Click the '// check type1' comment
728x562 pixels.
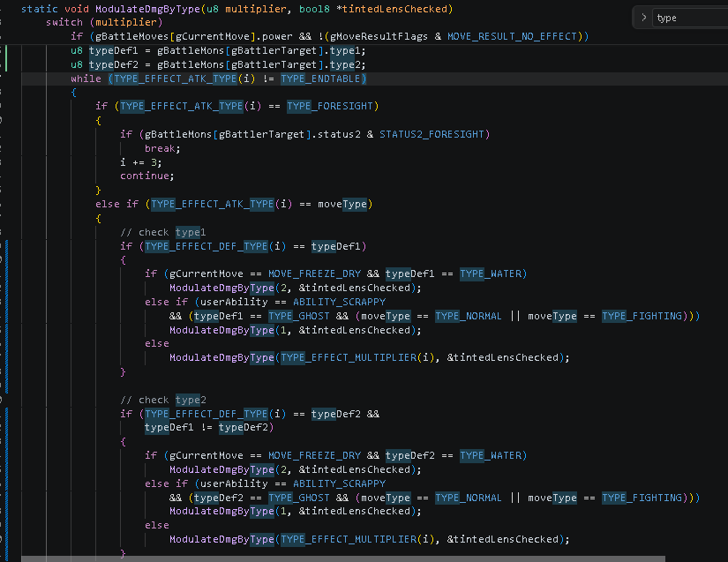click(163, 232)
